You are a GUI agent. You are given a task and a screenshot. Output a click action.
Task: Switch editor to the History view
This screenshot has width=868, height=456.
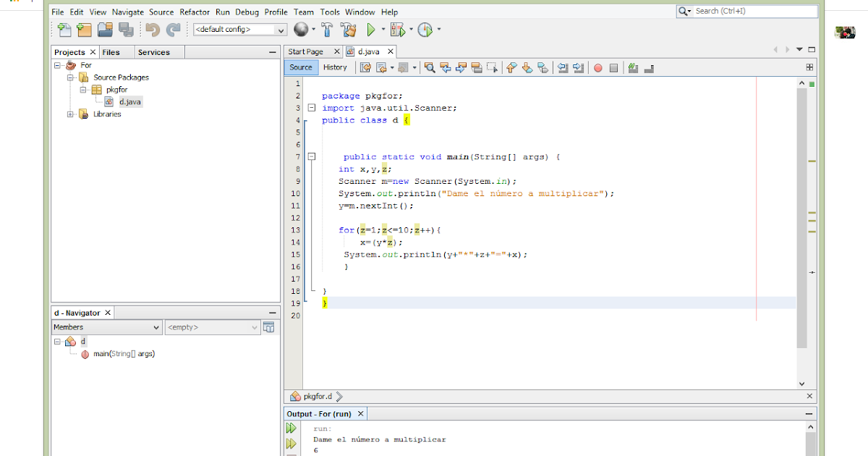[x=336, y=67]
